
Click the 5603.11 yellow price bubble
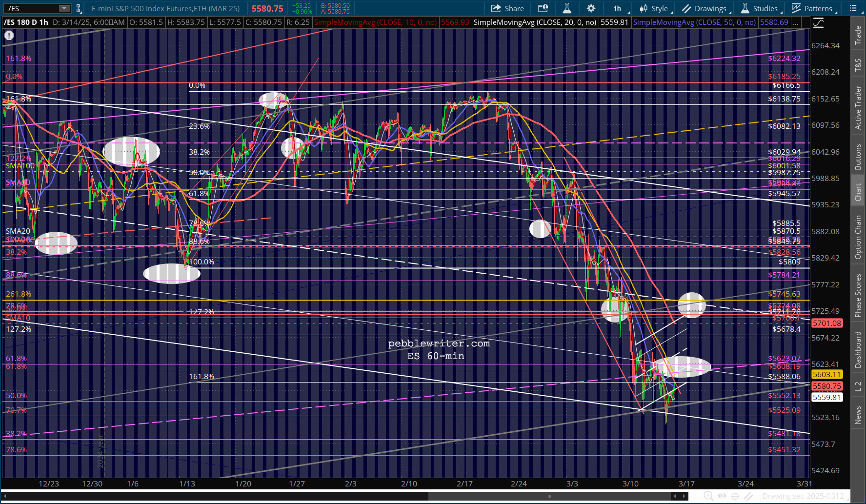tap(827, 374)
